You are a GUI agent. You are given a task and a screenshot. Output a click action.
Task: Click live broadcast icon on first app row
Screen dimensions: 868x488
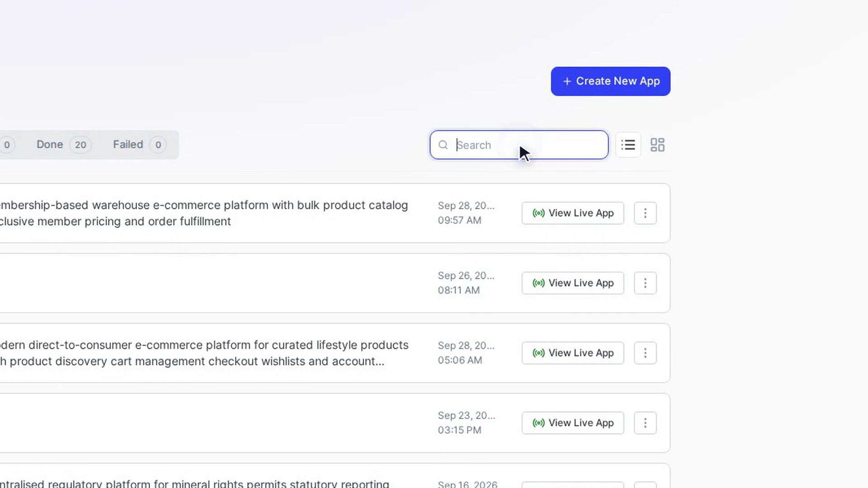coord(538,213)
